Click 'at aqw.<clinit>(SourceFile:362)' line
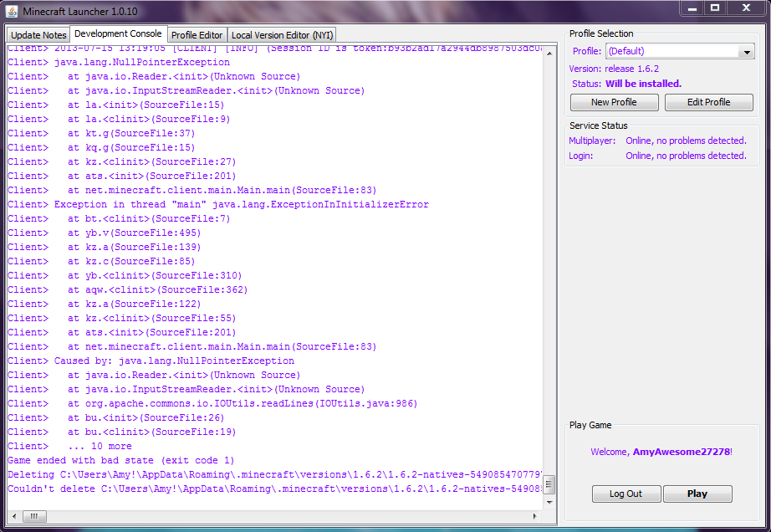The image size is (771, 532). coord(127,289)
